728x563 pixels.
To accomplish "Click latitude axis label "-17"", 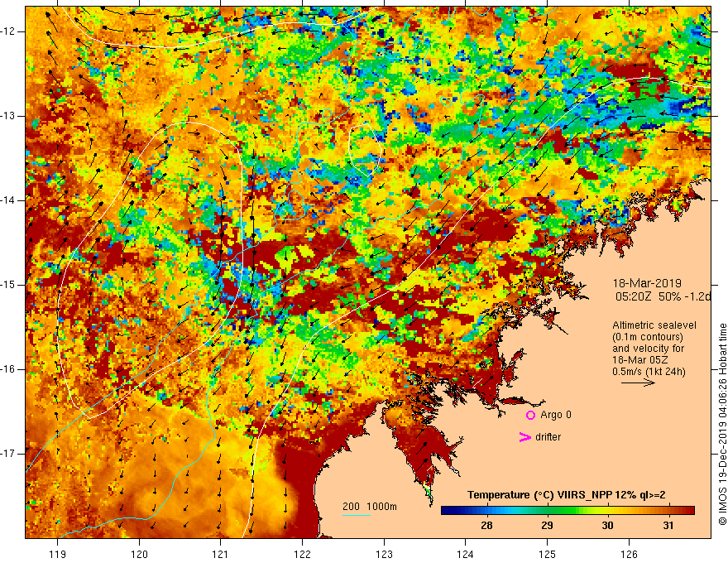I will point(8,454).
